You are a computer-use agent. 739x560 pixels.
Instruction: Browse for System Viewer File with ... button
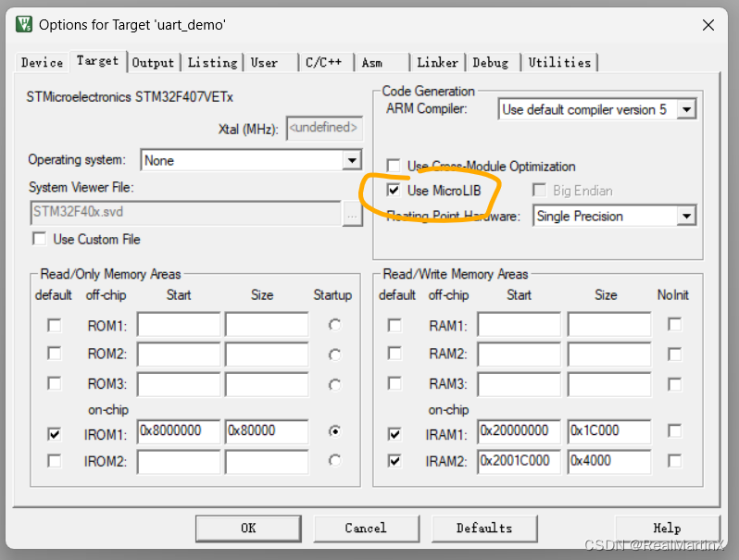(352, 215)
